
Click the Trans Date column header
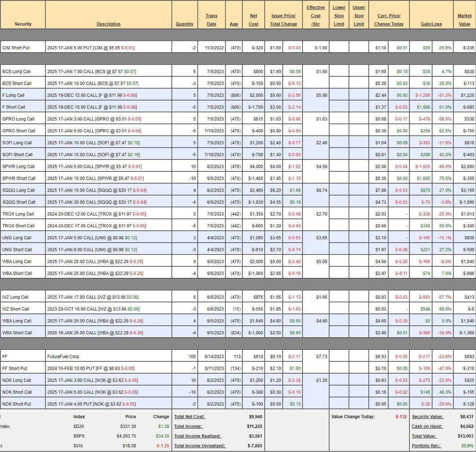[211, 20]
